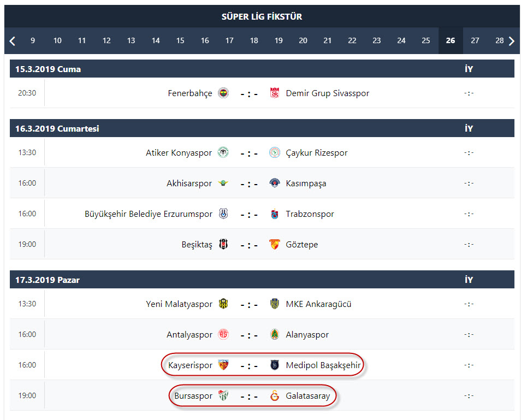This screenshot has height=420, width=521.
Task: Switch to week 25 fixture tab
Action: tap(425, 40)
